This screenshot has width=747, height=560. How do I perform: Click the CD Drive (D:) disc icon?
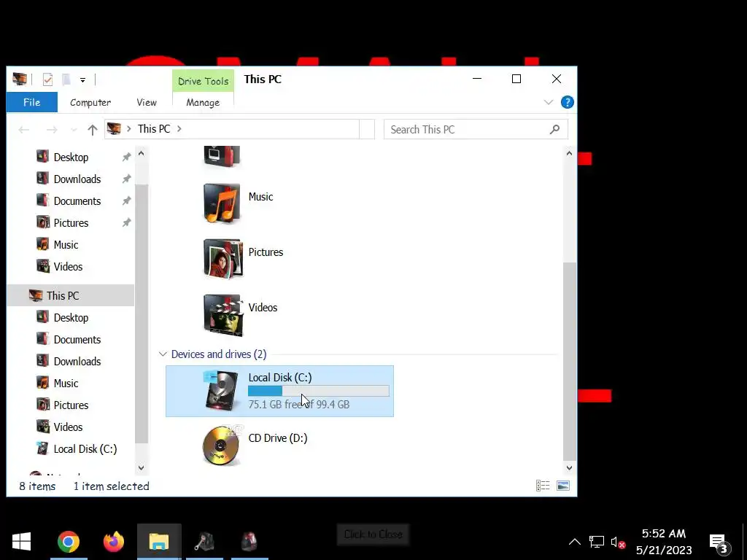[221, 446]
